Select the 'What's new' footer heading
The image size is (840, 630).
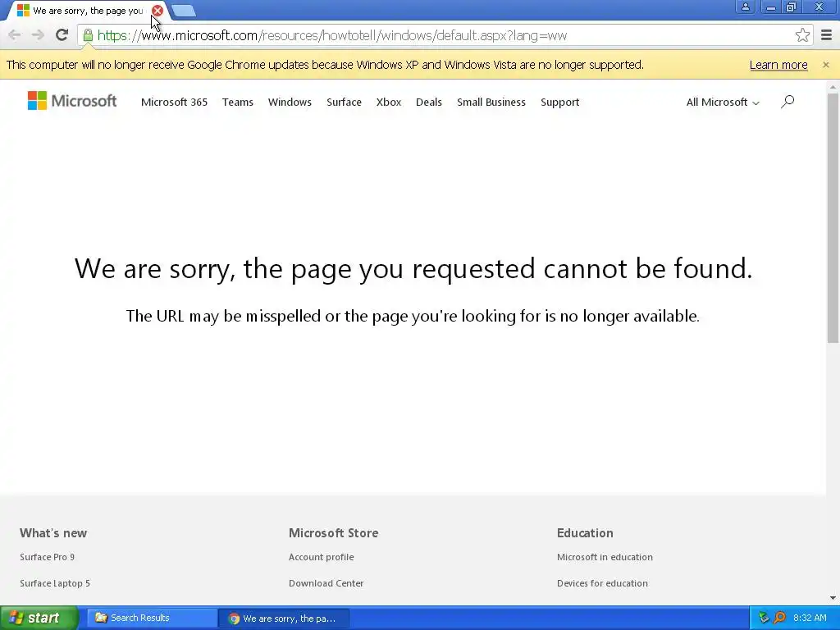tap(53, 533)
